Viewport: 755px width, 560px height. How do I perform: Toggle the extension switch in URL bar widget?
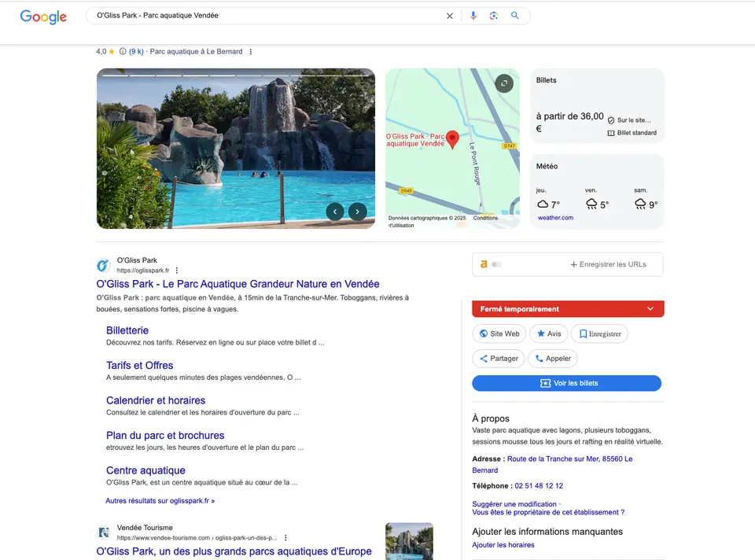496,264
